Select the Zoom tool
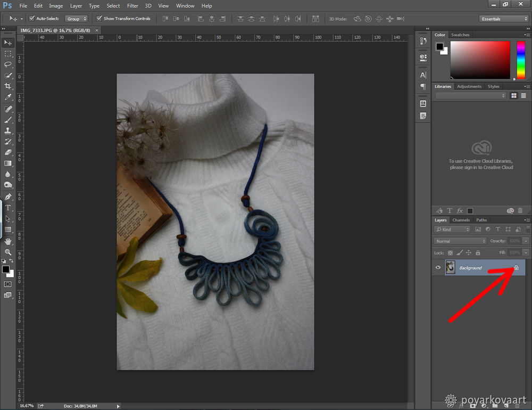The height and width of the screenshot is (410, 532). pyautogui.click(x=8, y=252)
